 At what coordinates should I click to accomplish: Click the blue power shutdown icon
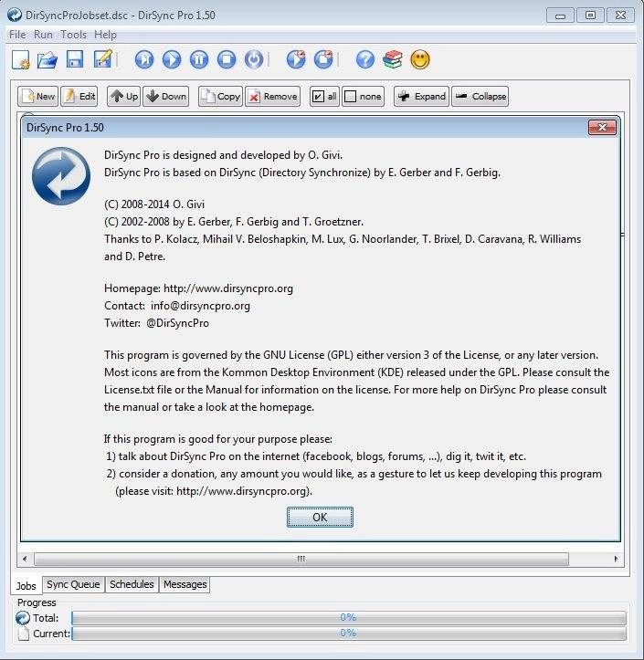pos(254,59)
